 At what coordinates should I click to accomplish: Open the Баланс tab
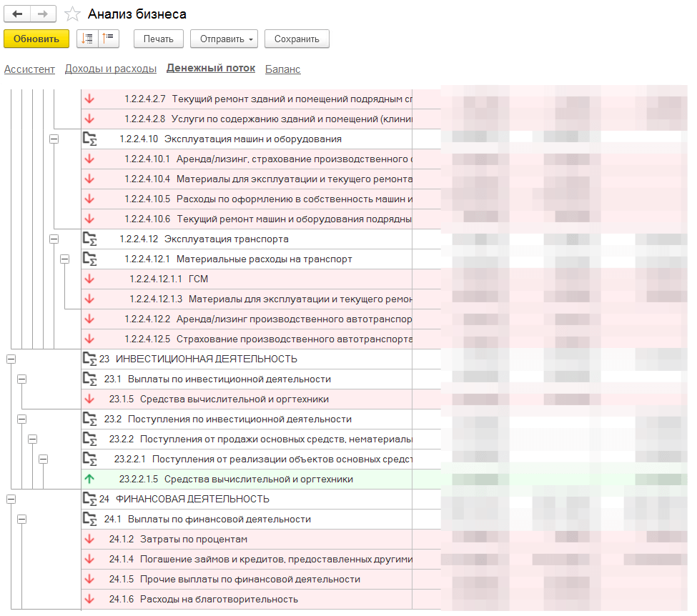pos(282,69)
